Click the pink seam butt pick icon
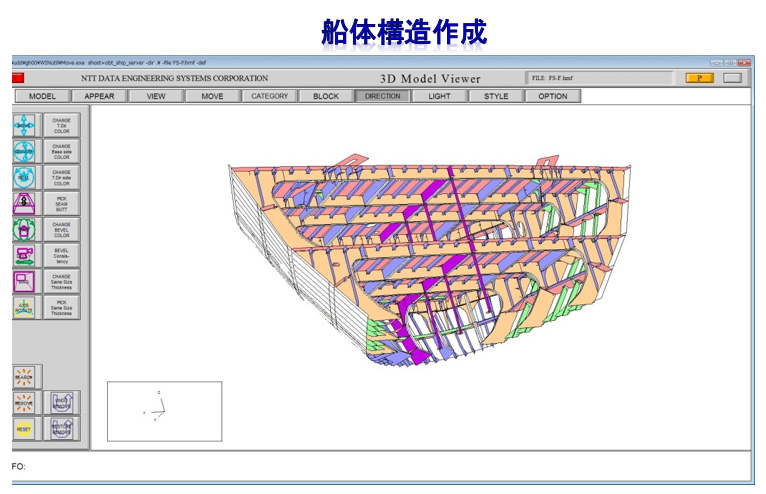 (24, 203)
